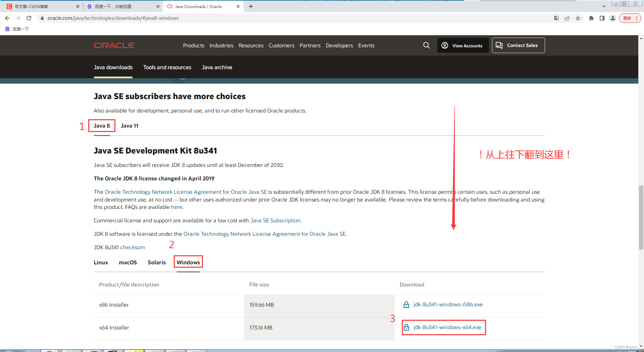Bookmark this page with the star icon

[x=578, y=18]
